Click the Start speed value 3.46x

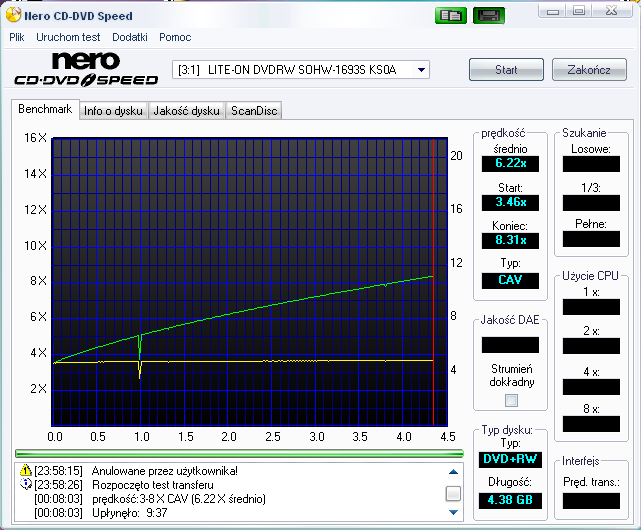(x=510, y=202)
